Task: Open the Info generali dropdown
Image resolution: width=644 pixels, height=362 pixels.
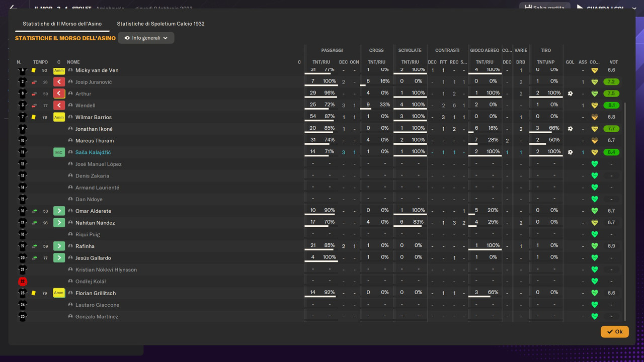Action: click(146, 38)
